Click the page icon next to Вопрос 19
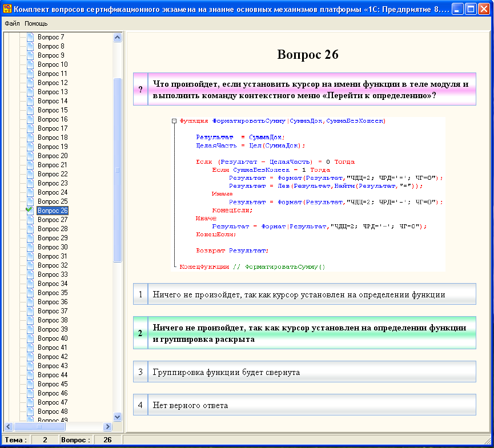Image resolution: width=494 pixels, height=448 pixels. tap(30, 147)
